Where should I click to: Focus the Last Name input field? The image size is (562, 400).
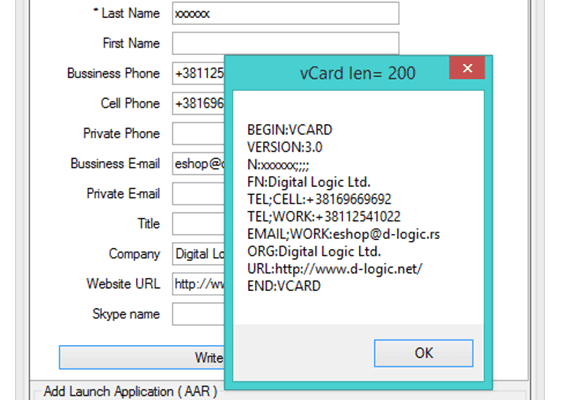pos(285,13)
